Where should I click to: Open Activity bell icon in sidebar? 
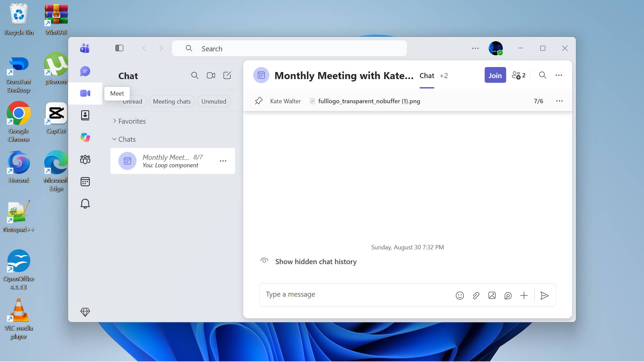[85, 204]
